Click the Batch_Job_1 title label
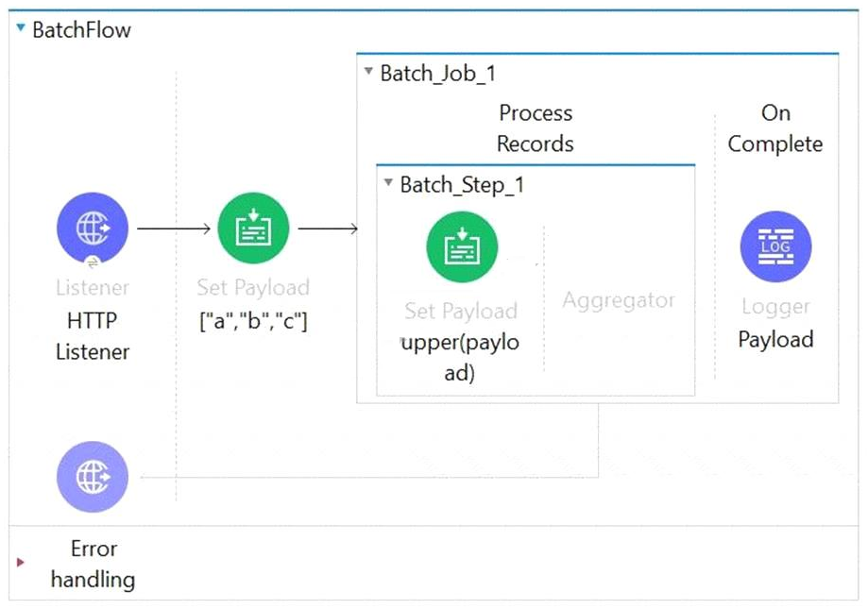Screen dimensions: 868x609 pyautogui.click(x=437, y=74)
